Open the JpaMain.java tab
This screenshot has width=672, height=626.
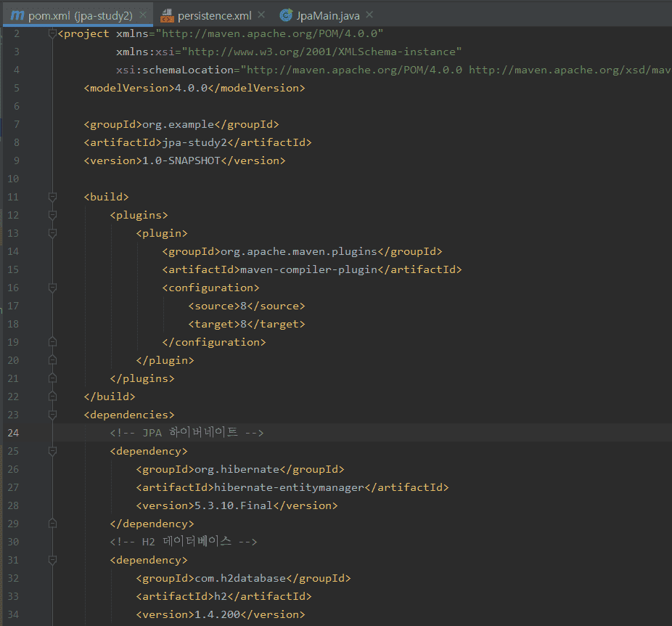point(328,16)
